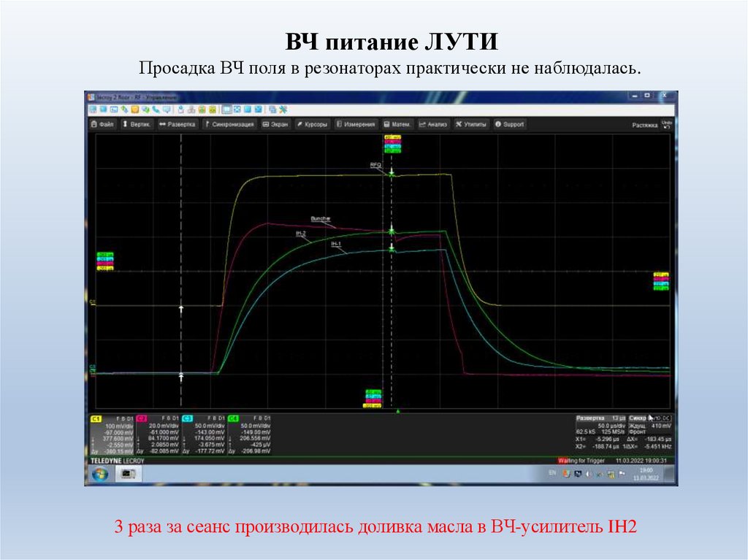The image size is (748, 560).
Task: Open the Файл menu
Action: point(102,125)
